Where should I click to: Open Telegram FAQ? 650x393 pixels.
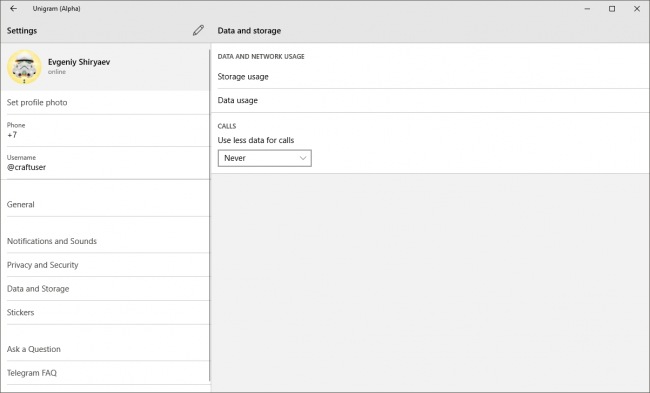point(105,373)
